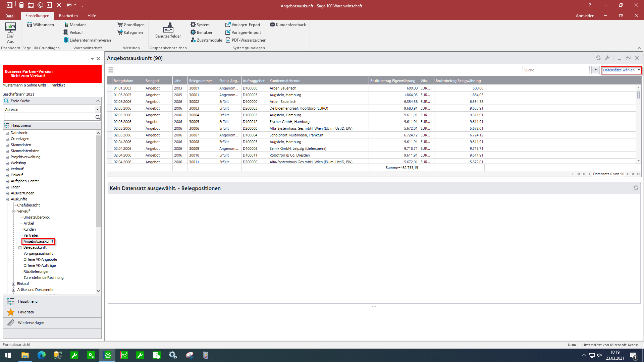Click Vorlagen-Export
Viewport: 644px width, 362px height.
243,25
